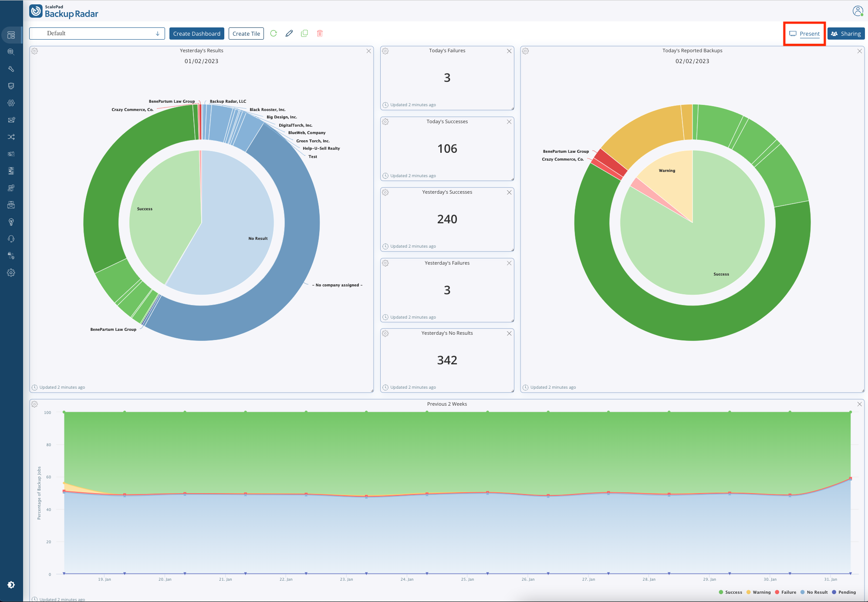Click the 'Backup Radar, LLC' chart label
This screenshot has width=868, height=602.
click(228, 101)
